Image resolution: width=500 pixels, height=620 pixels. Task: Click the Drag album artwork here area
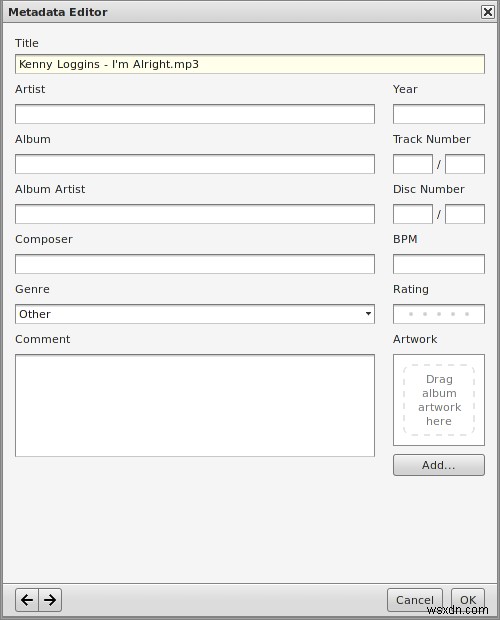point(439,400)
